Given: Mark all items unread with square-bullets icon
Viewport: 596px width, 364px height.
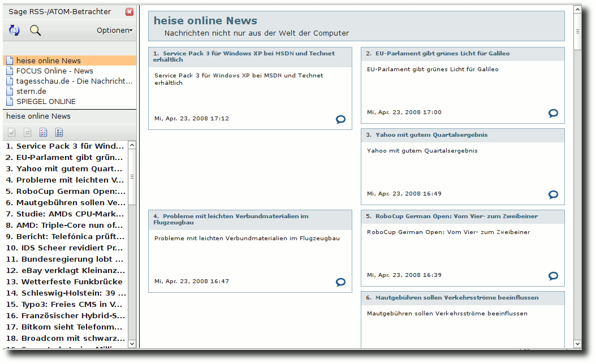Looking at the screenshot, I should pos(59,132).
